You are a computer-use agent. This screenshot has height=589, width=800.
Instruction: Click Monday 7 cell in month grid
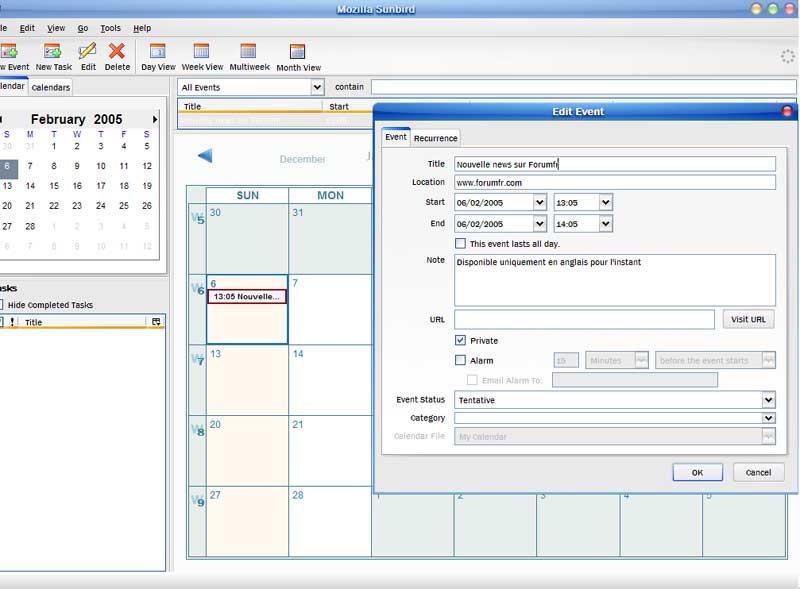[x=330, y=309]
